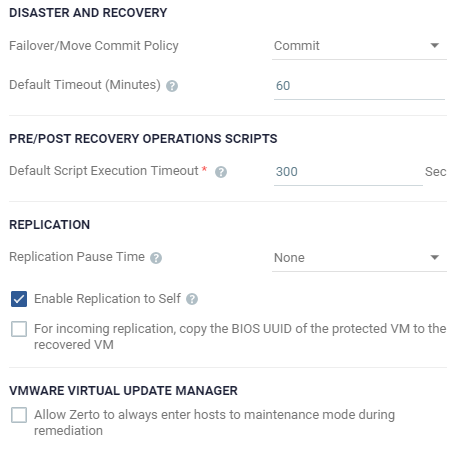This screenshot has height=466, width=460.
Task: Click help icon beside Default Script Execution Timeout
Action: pyautogui.click(x=221, y=172)
